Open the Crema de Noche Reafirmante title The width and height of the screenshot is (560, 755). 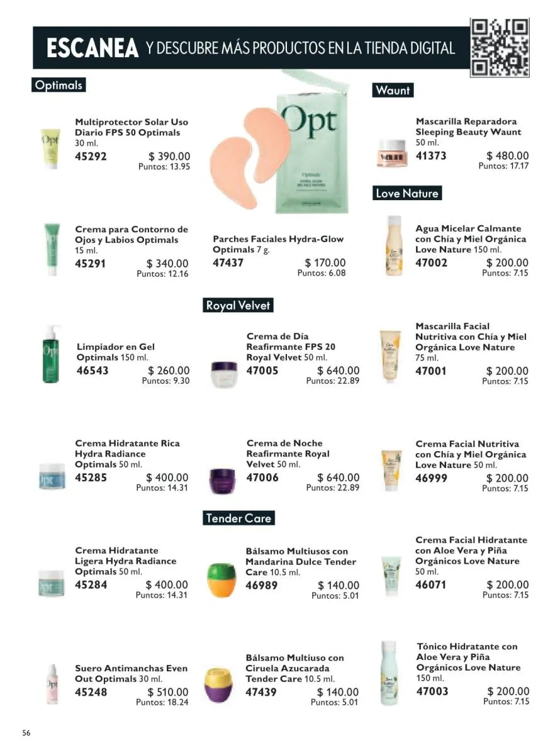click(288, 454)
